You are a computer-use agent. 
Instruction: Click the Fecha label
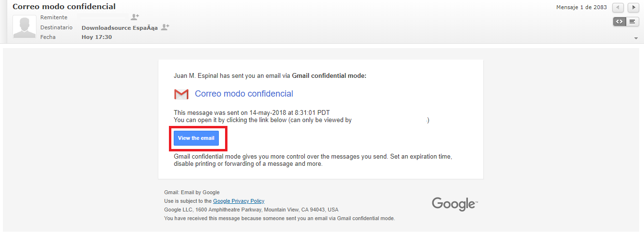click(x=48, y=37)
